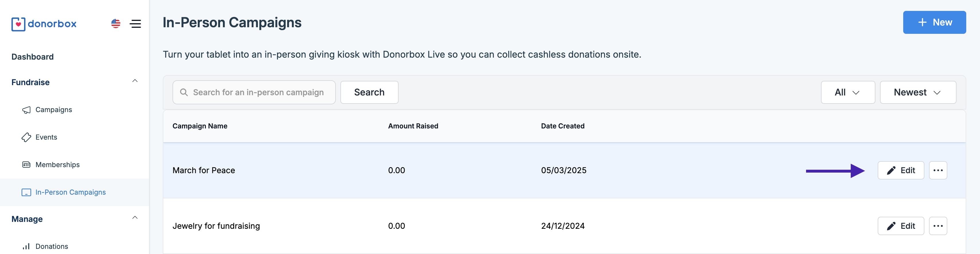
Task: Open the Memberships sidebar item
Action: coord(57,165)
